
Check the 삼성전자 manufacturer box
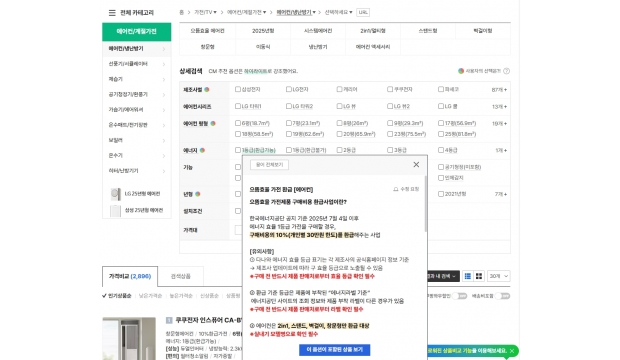click(238, 89)
